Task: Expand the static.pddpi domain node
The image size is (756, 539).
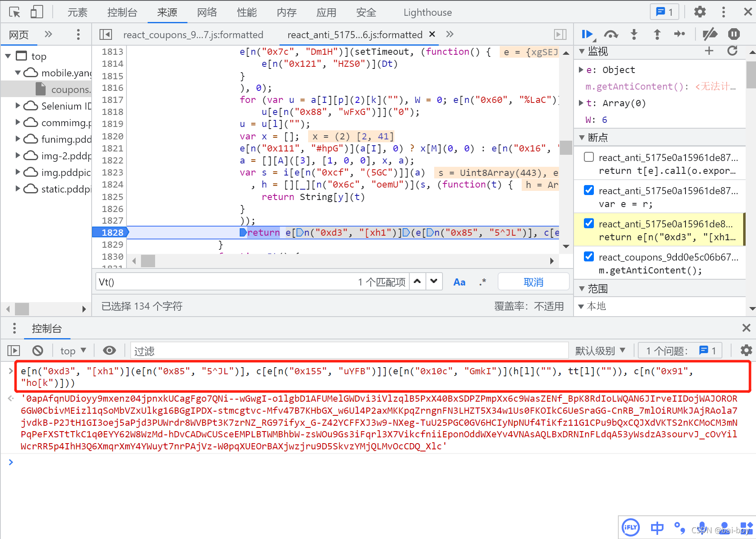Action: tap(18, 189)
